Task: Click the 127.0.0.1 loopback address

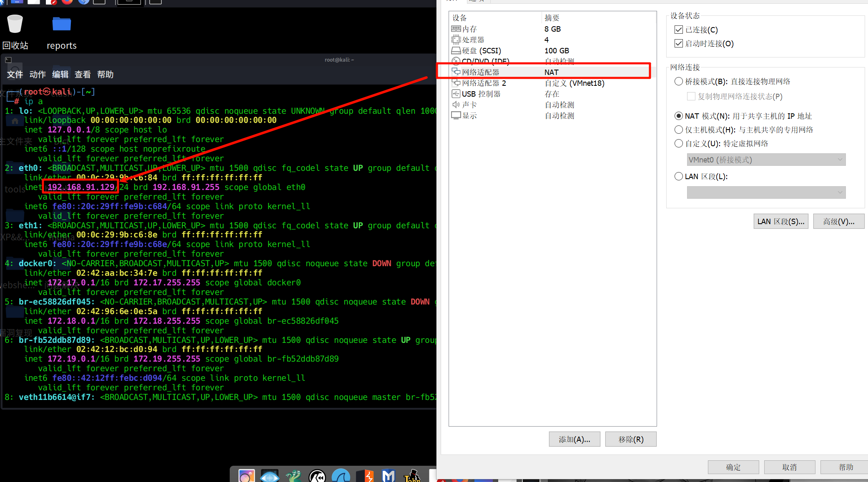Action: point(69,130)
